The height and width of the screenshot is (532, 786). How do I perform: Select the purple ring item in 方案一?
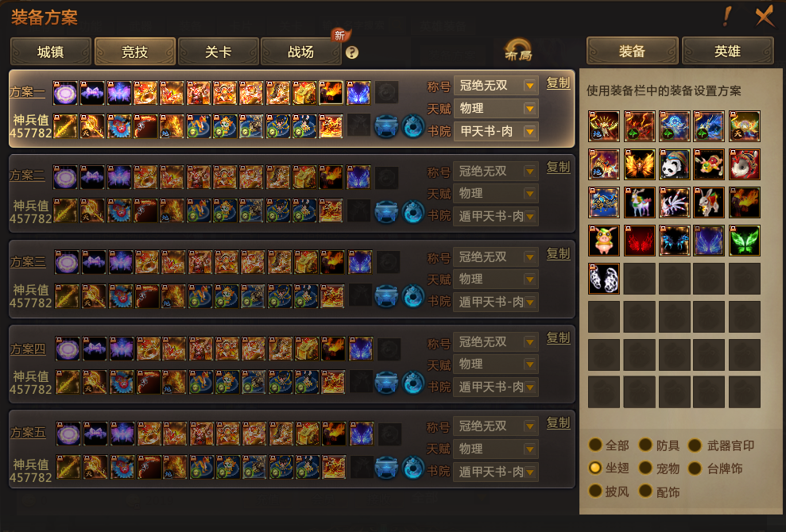coord(65,93)
